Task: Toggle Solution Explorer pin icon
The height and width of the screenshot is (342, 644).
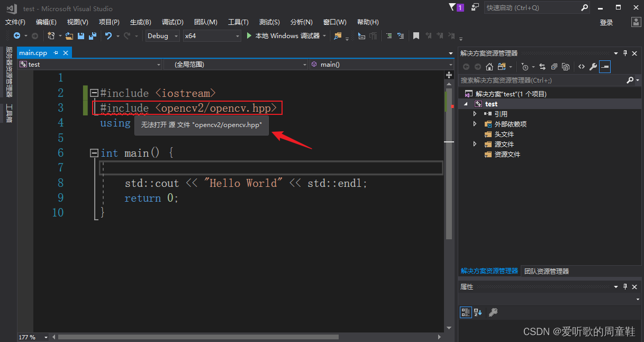Action: [x=626, y=53]
